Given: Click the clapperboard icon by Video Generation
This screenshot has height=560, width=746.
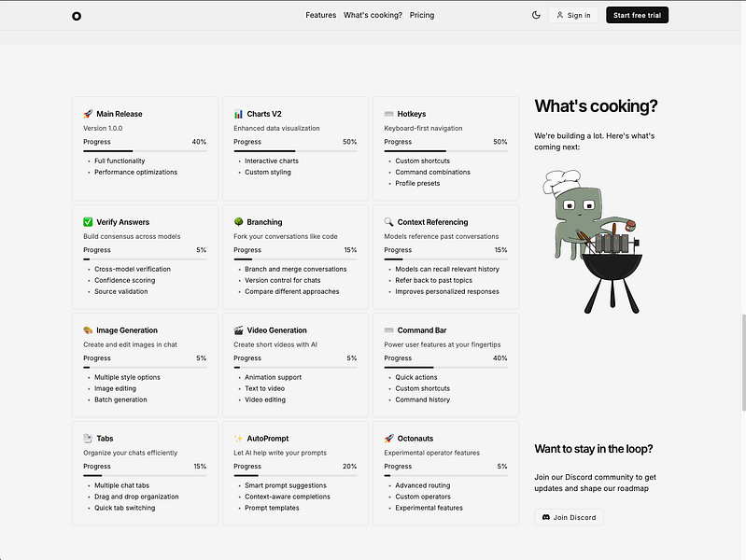Looking at the screenshot, I should click(238, 330).
